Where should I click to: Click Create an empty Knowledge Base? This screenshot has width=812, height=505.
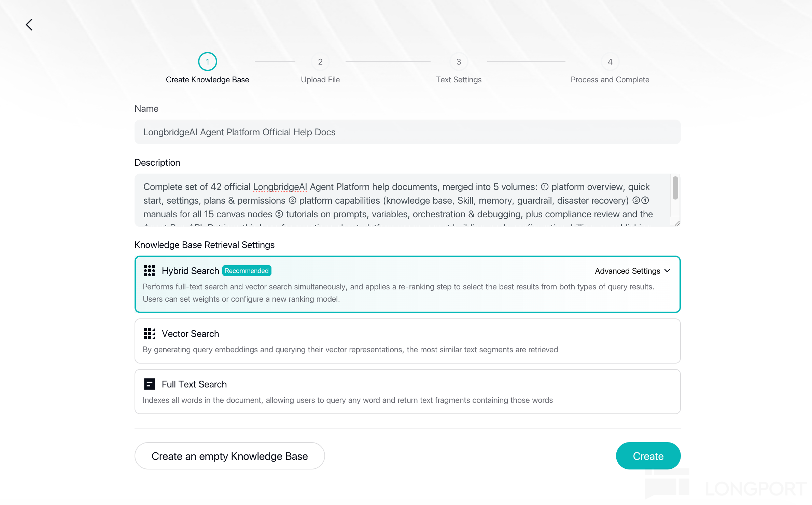229,456
